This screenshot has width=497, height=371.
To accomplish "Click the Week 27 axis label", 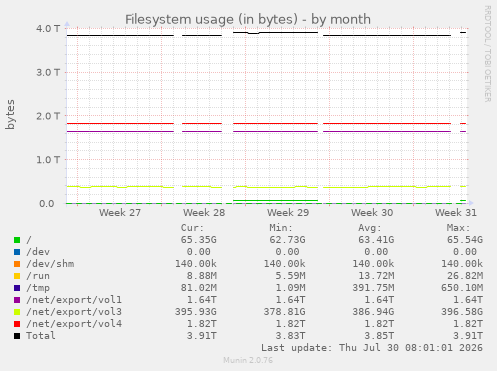I will (120, 213).
